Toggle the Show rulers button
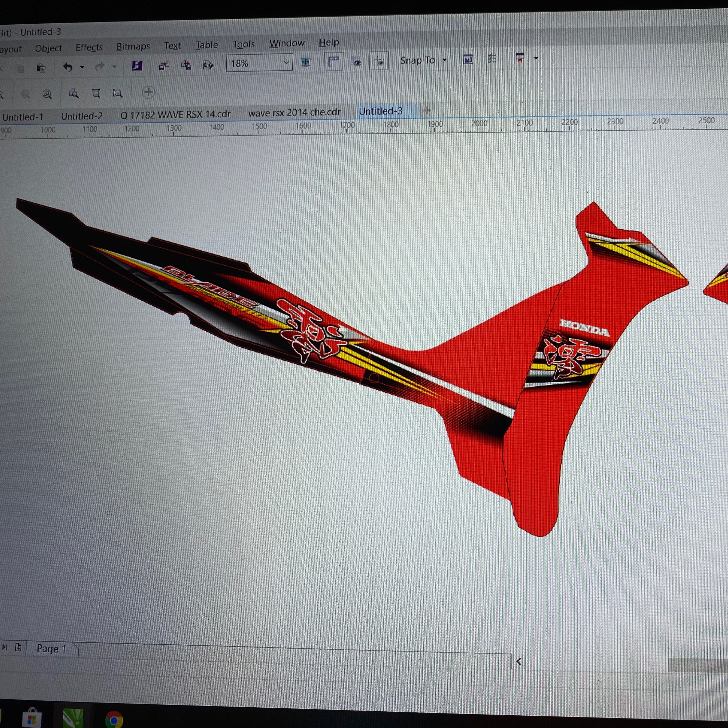The width and height of the screenshot is (728, 728). 333,62
